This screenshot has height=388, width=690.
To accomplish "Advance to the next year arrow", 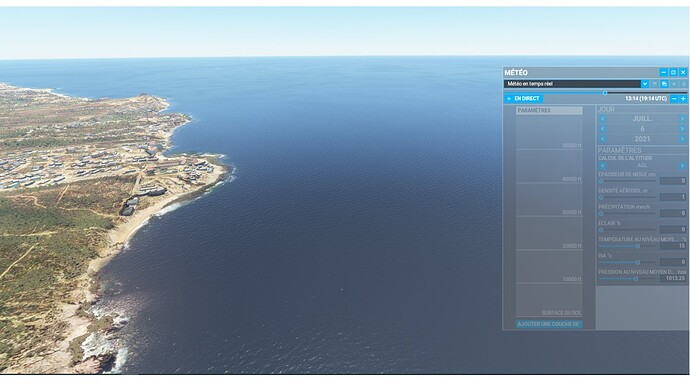I will coord(683,139).
